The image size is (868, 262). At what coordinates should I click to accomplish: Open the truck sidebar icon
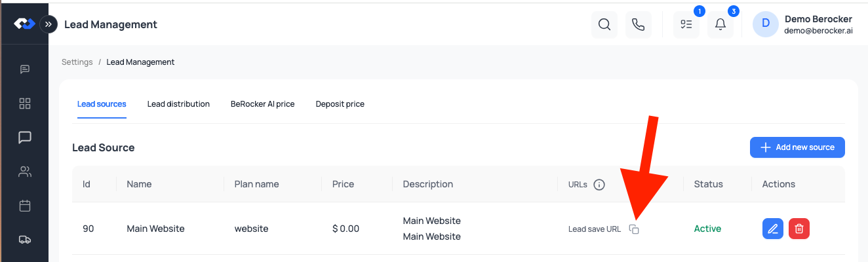25,240
